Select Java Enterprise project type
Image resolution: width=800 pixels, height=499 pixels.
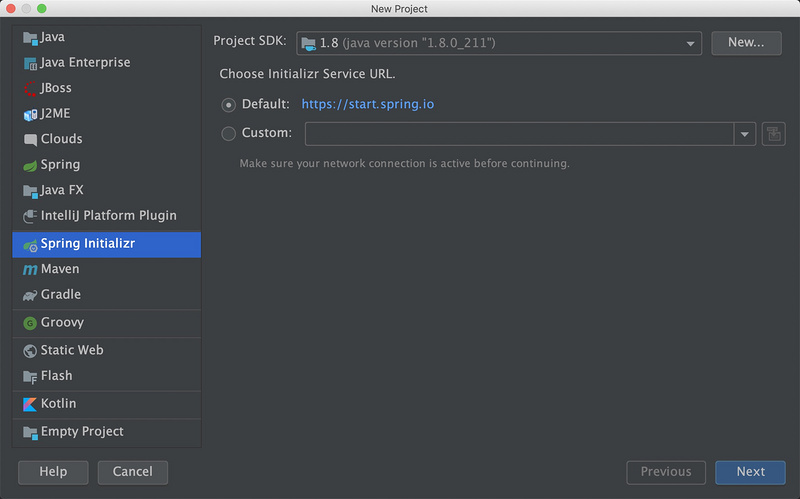pyautogui.click(x=85, y=62)
